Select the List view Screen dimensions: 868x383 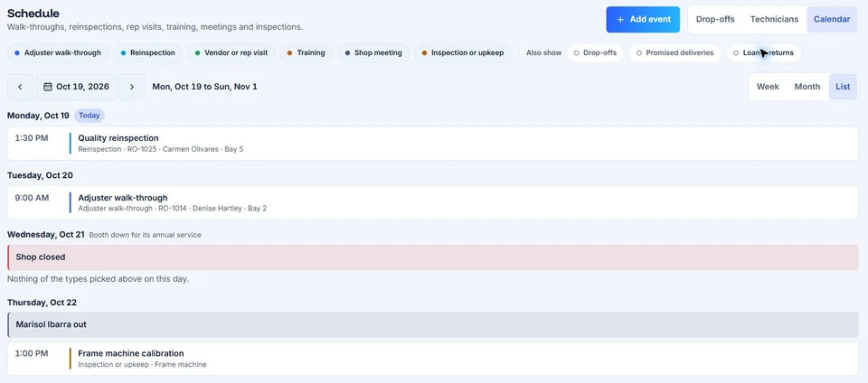[x=843, y=87]
